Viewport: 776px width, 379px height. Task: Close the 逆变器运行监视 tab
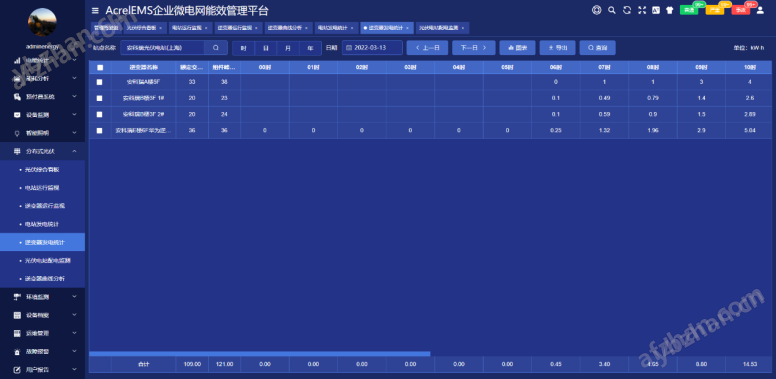tap(256, 28)
